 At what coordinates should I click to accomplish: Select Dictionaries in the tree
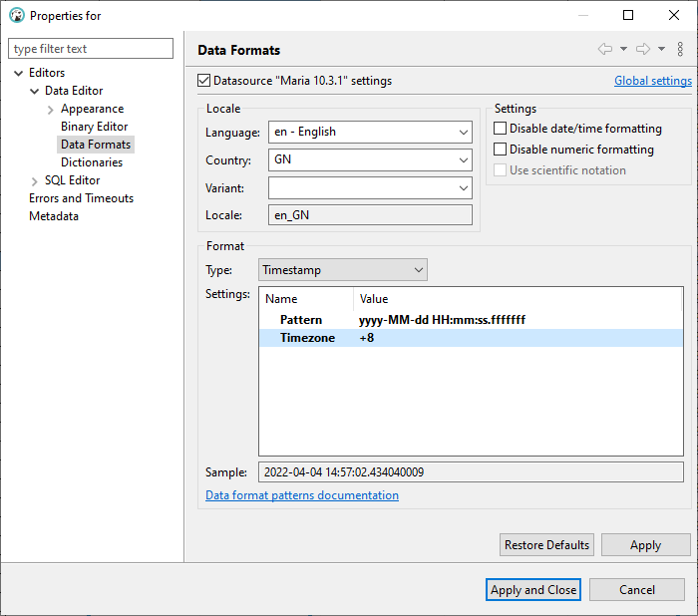point(92,162)
